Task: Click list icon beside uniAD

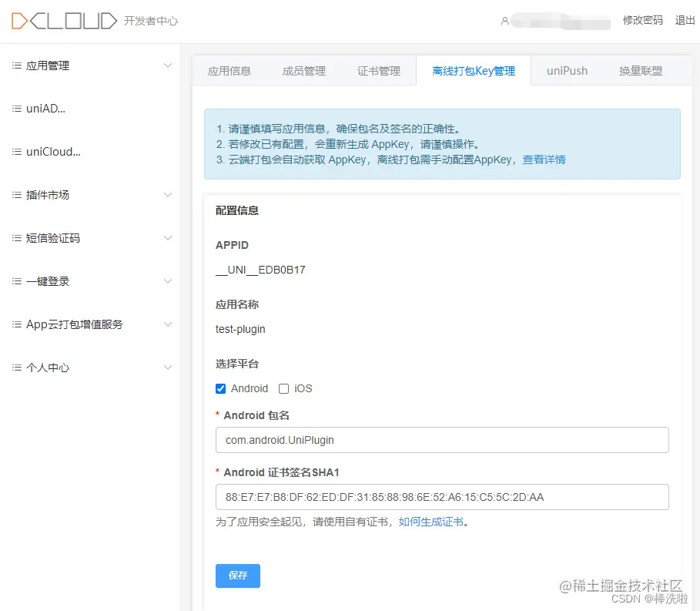Action: click(x=16, y=109)
